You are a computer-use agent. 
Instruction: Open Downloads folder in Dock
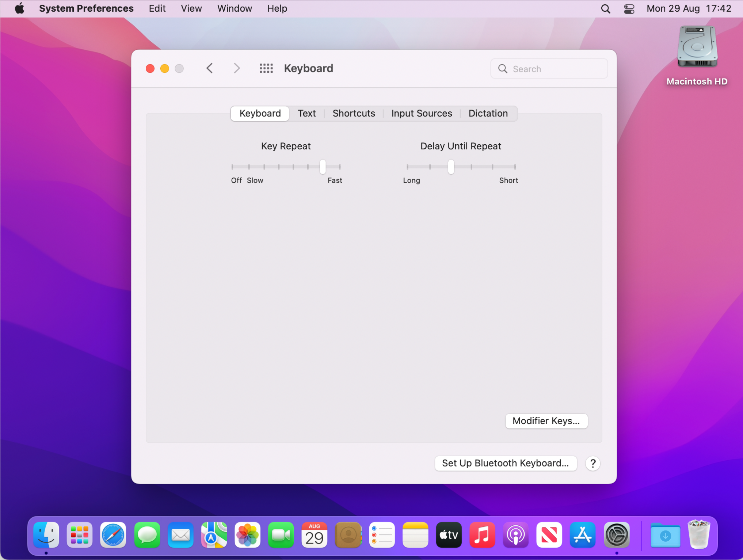point(665,535)
